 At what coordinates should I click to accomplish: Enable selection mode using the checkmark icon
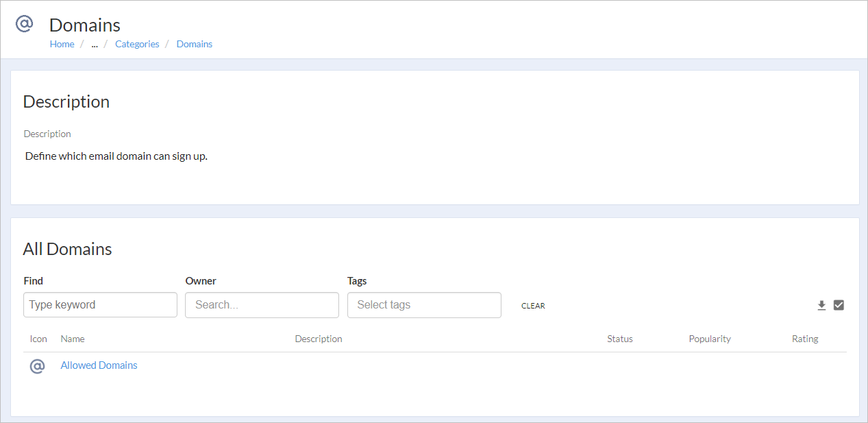point(839,304)
